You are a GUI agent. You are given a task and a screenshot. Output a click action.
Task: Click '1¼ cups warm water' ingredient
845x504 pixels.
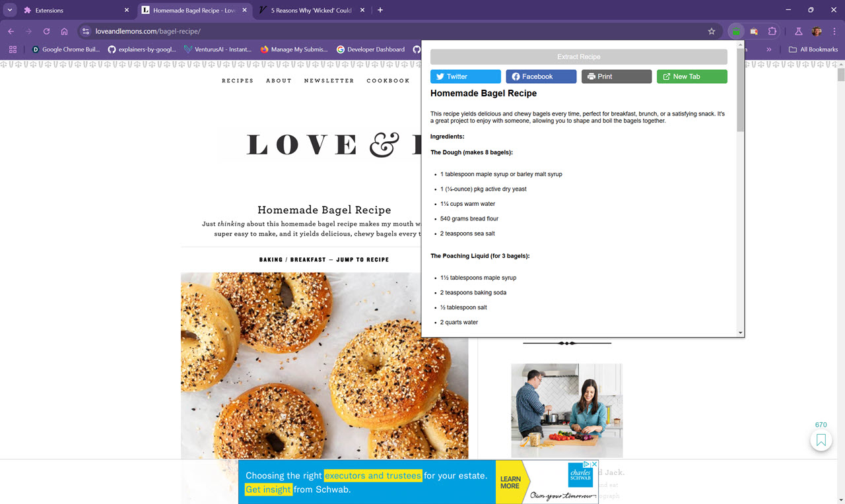(x=467, y=204)
